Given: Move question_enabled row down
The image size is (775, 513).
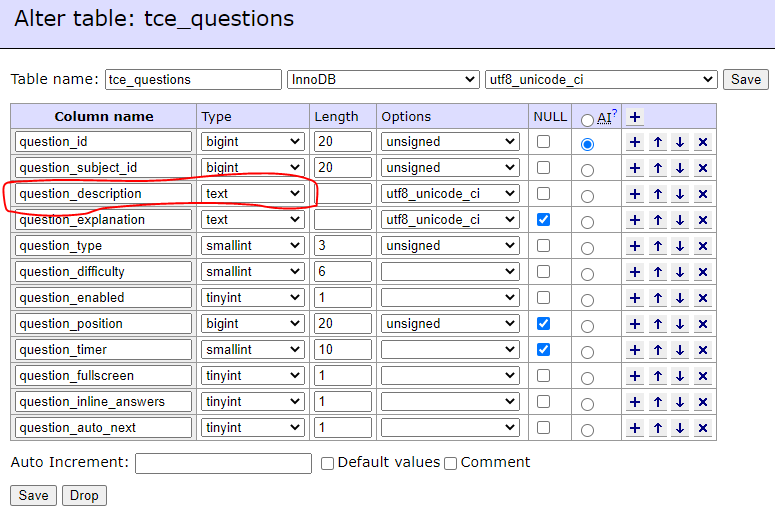Looking at the screenshot, I should (x=680, y=298).
